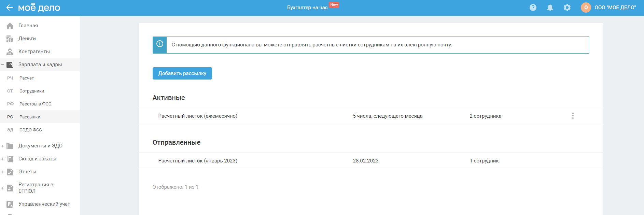Expand the Склад и заказы section
The height and width of the screenshot is (215, 644).
click(x=3, y=159)
